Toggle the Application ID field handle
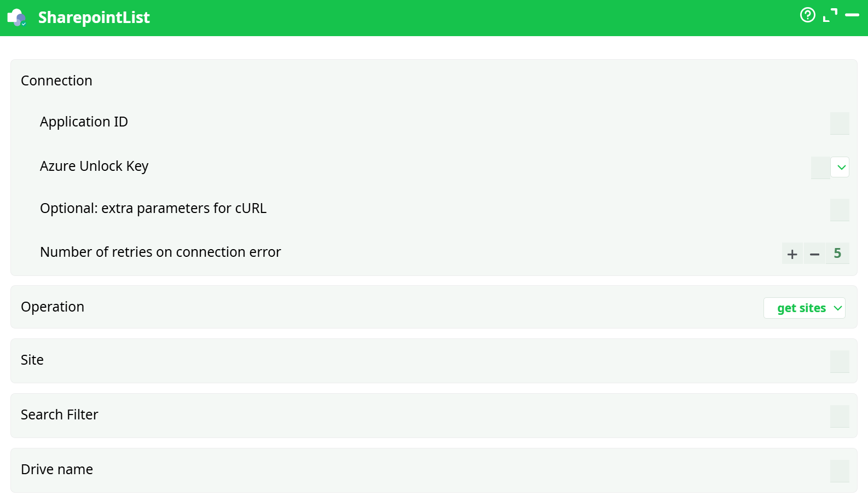 (x=839, y=123)
